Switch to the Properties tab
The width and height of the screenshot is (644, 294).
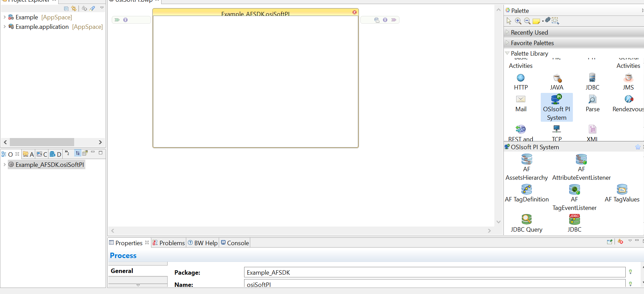point(129,243)
